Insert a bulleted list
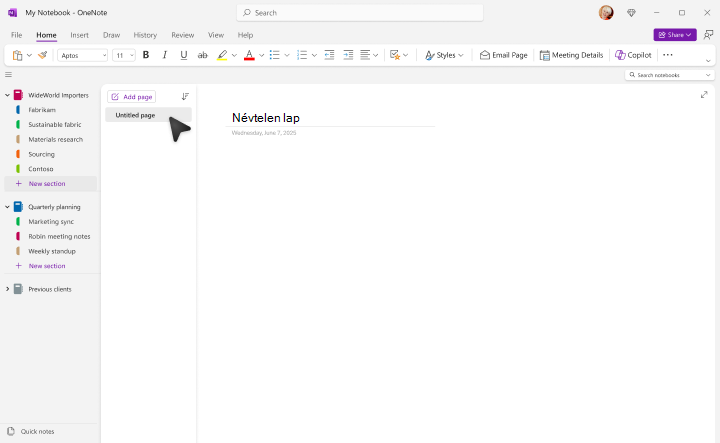The width and height of the screenshot is (720, 443). (x=275, y=55)
